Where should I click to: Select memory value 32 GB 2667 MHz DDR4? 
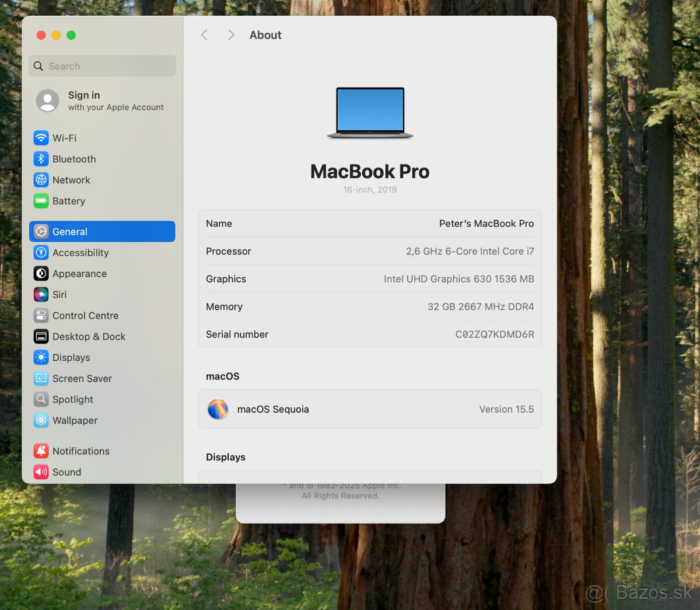tap(481, 307)
